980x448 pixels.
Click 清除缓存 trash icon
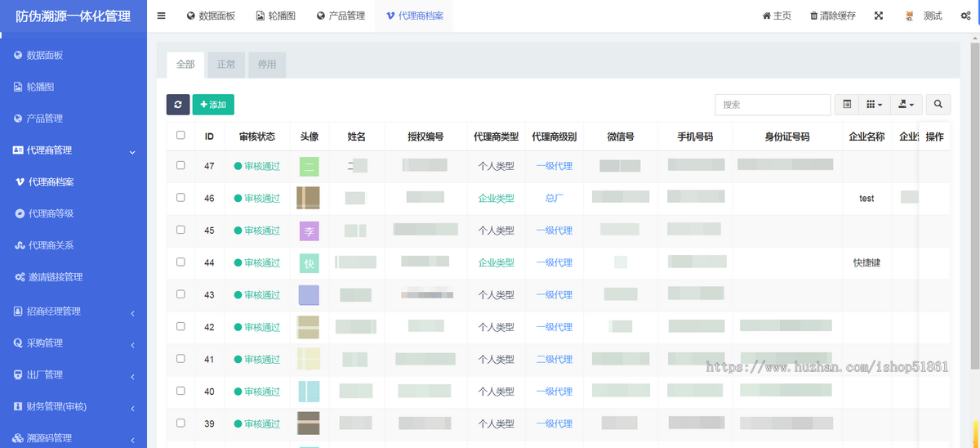click(833, 16)
